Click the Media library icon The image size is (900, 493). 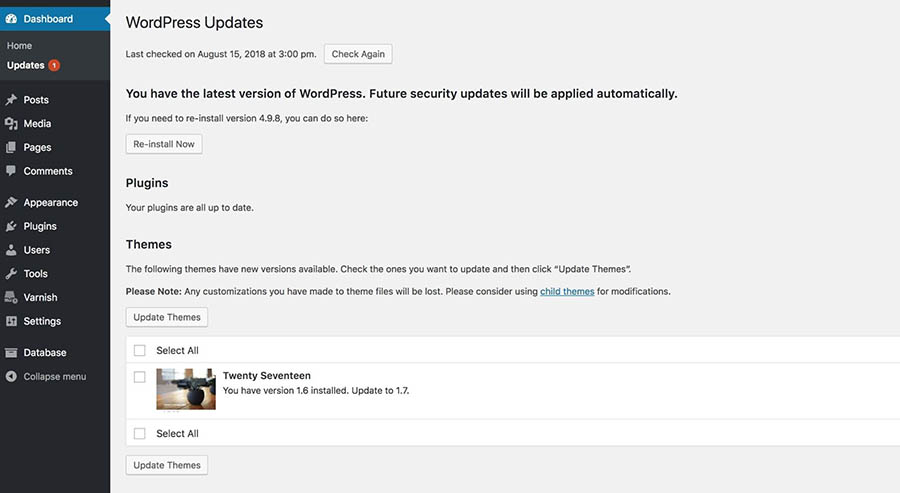pos(11,123)
